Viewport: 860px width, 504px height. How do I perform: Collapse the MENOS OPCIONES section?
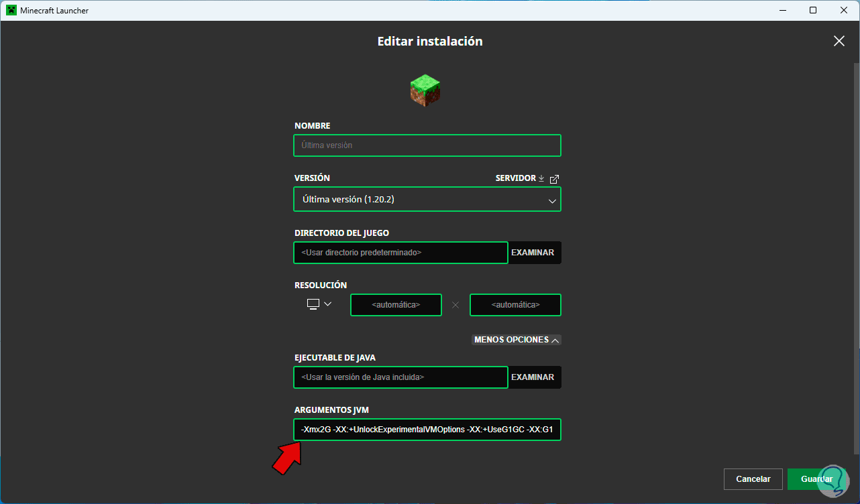(517, 340)
